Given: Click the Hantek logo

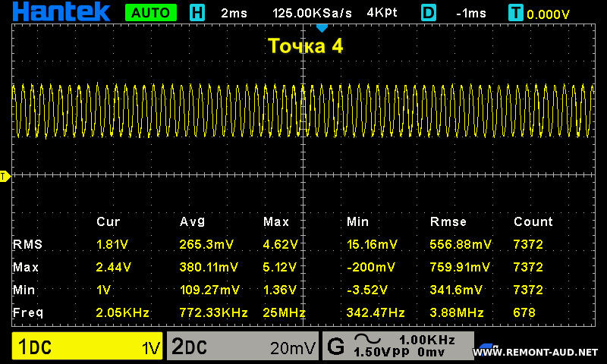Looking at the screenshot, I should pyautogui.click(x=61, y=11).
